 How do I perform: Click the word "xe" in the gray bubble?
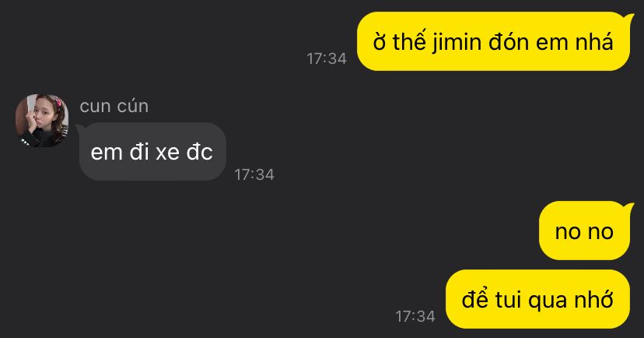point(167,153)
